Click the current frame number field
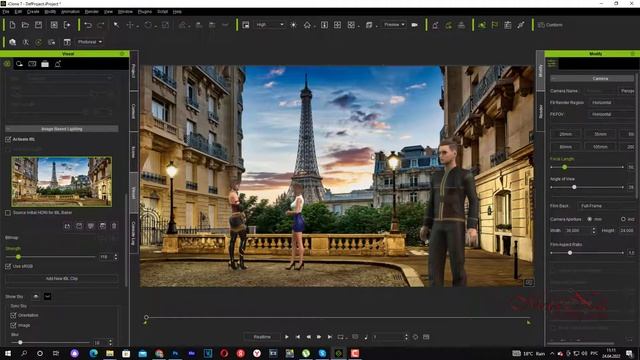The width and height of the screenshot is (640, 360). [387, 337]
